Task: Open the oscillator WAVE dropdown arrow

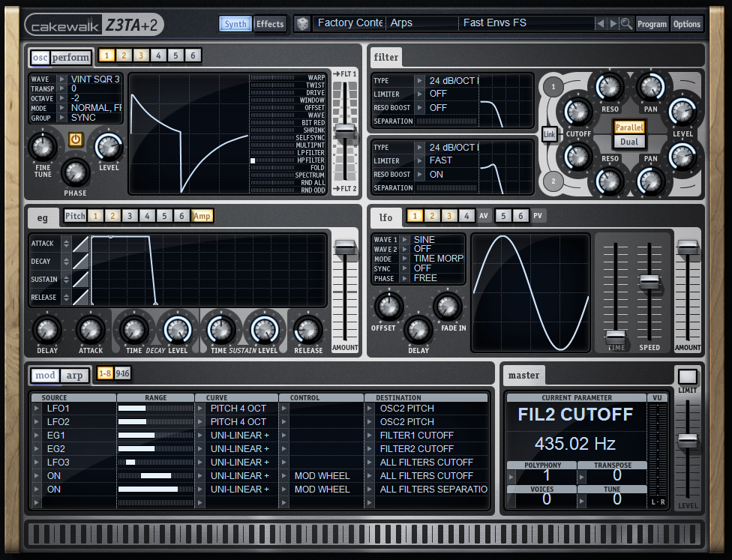Action: point(61,79)
